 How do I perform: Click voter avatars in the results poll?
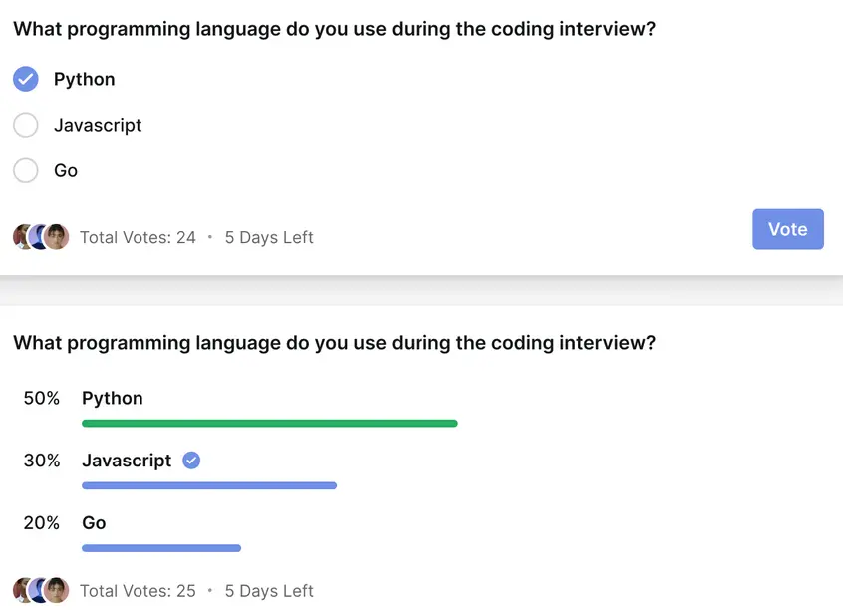tap(40, 590)
